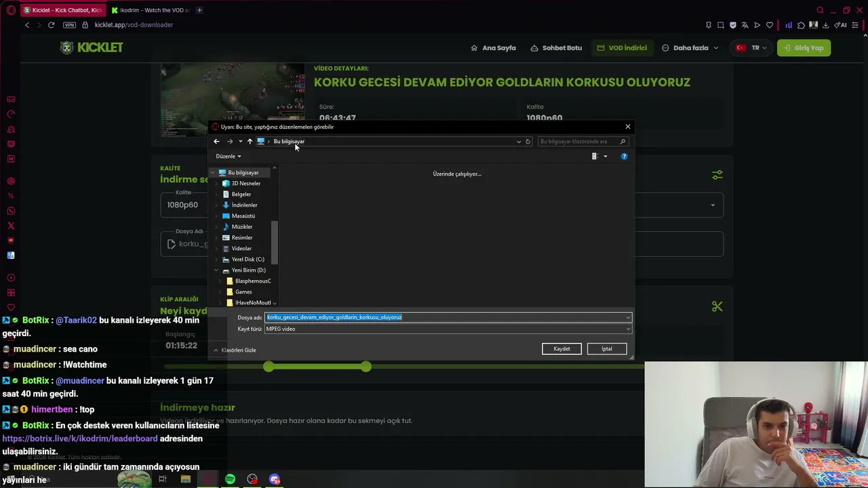Click the scissors icon in clip range section
This screenshot has height=488, width=868.
[x=717, y=307]
